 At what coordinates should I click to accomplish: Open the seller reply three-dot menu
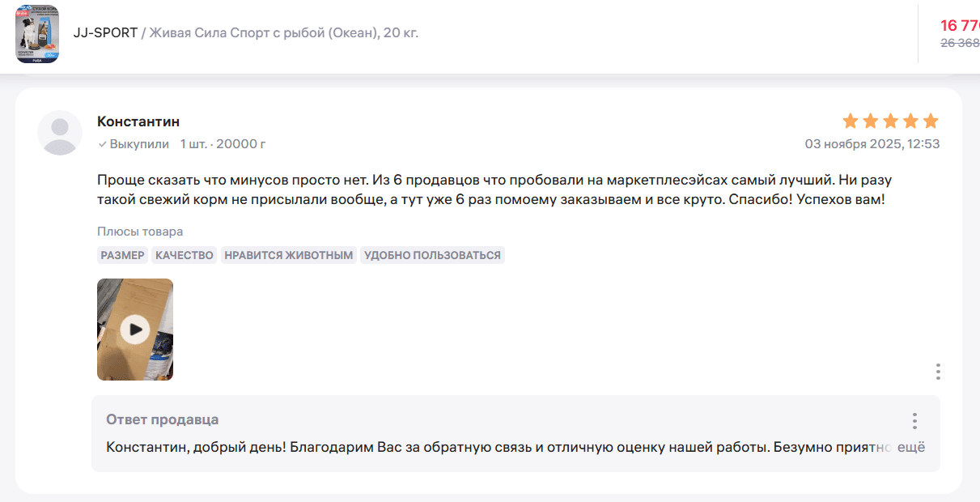click(x=914, y=421)
